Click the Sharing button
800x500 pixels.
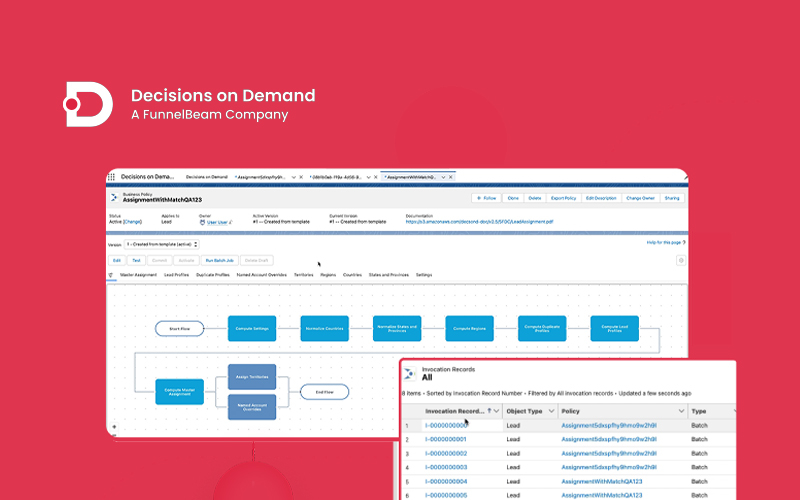[672, 198]
